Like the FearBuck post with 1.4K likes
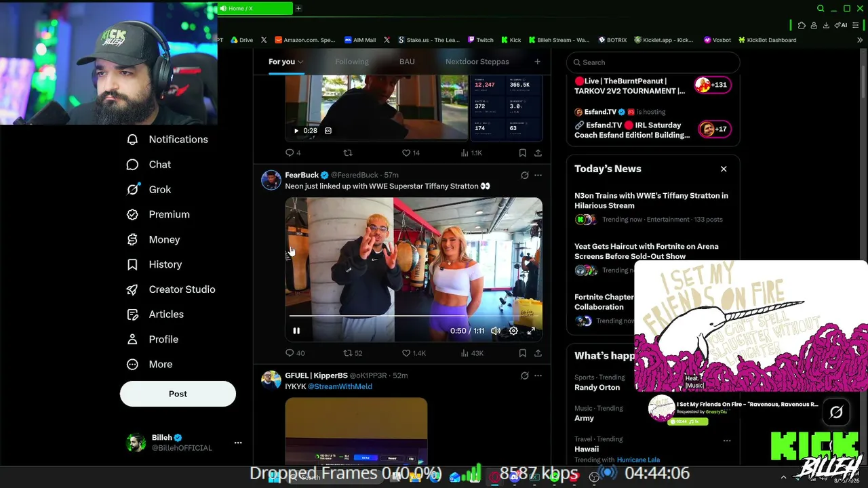This screenshot has width=868, height=488. [x=406, y=353]
